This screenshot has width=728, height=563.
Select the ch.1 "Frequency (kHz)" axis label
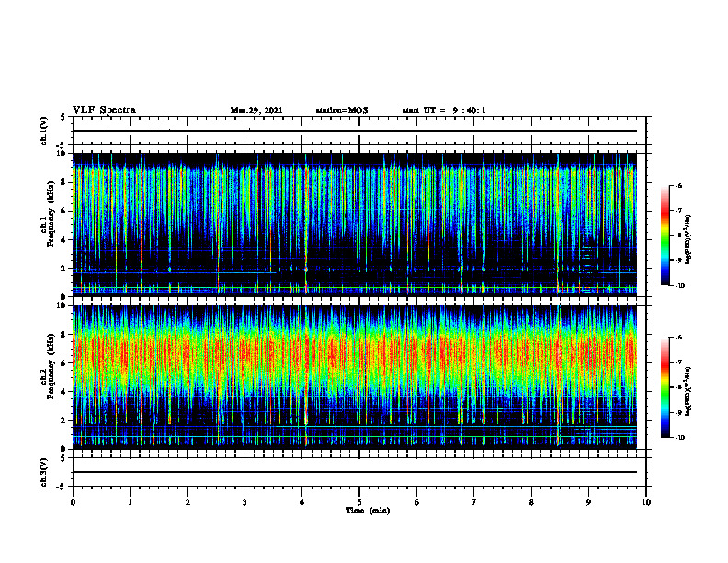coord(51,213)
